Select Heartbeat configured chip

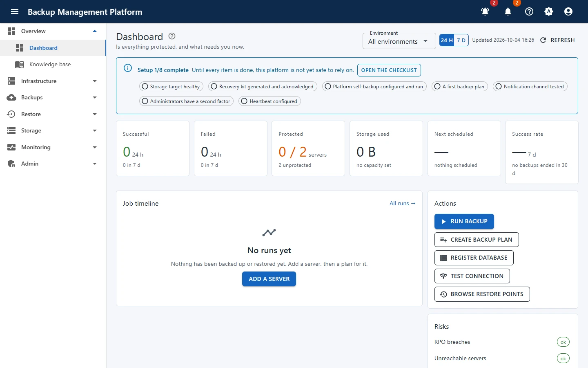(x=270, y=101)
